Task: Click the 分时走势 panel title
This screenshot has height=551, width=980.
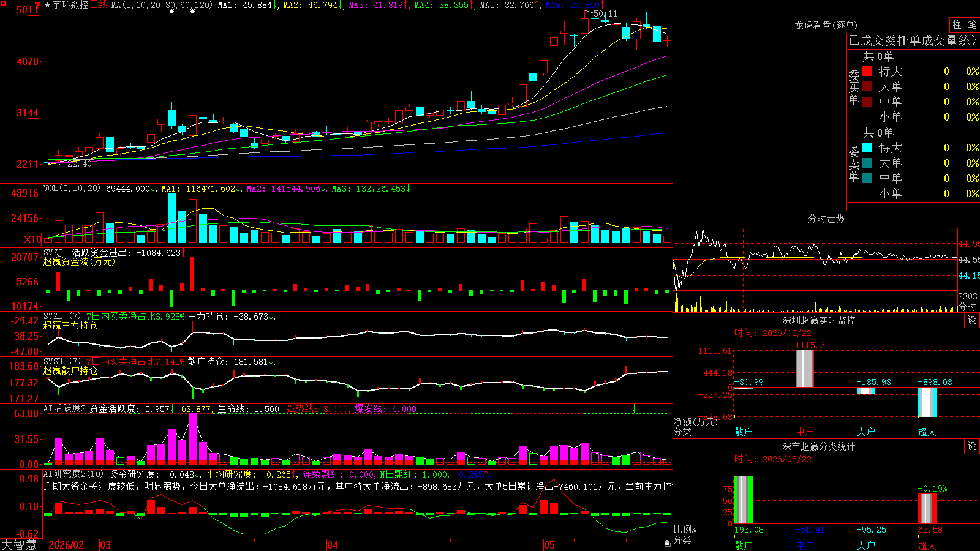Action: (826, 219)
